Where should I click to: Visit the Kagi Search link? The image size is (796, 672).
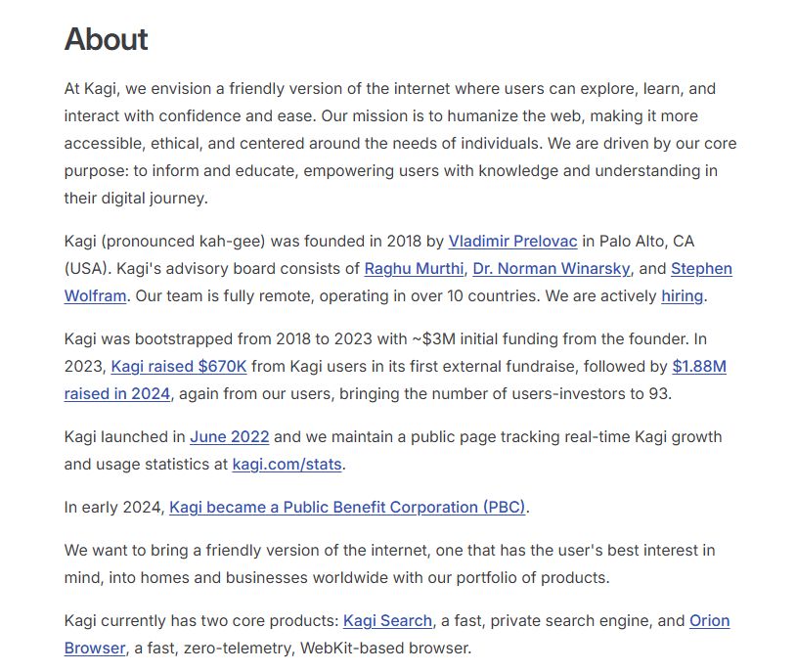[387, 621]
